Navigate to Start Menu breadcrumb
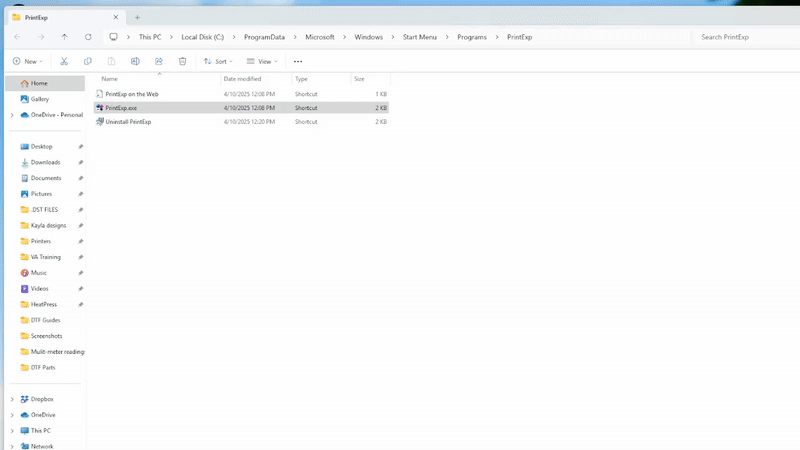 [419, 37]
